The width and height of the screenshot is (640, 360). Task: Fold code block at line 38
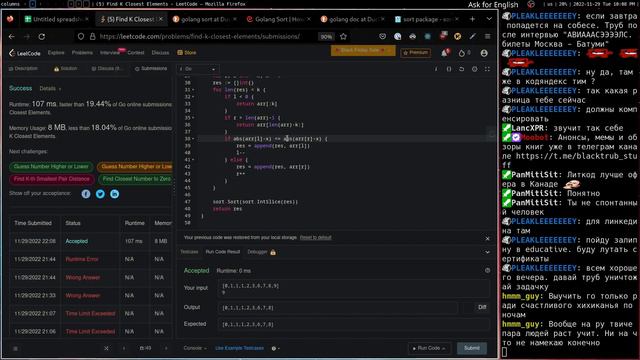(193, 139)
